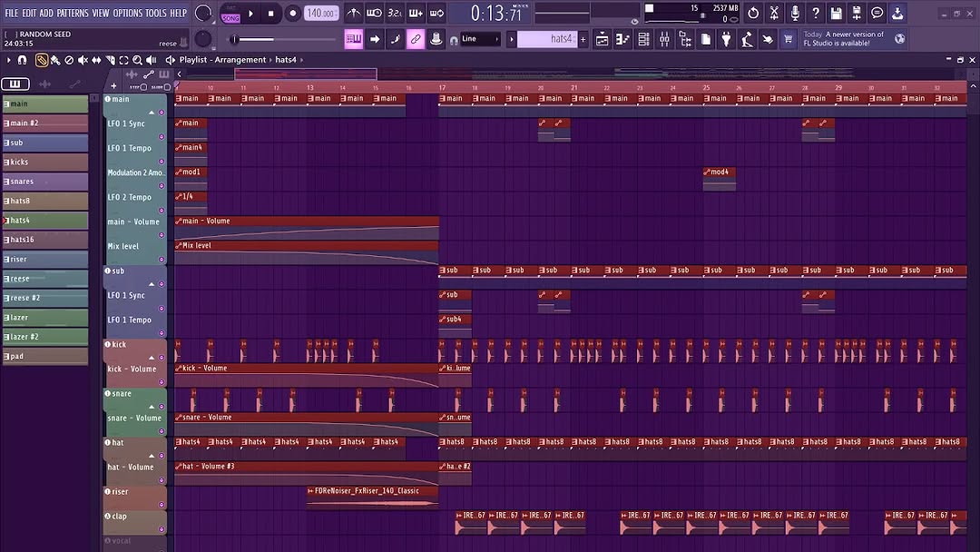Screen dimensions: 980x552
Task: Open the EDIT menu
Action: point(29,13)
